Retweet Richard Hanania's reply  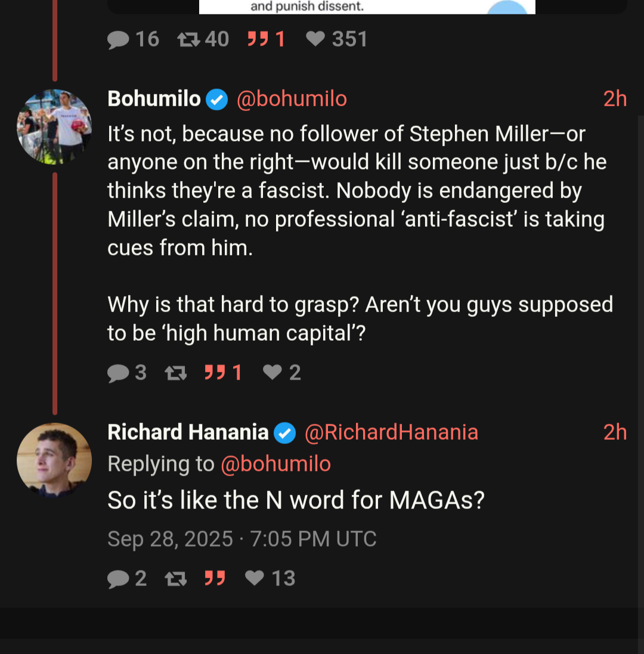[175, 578]
